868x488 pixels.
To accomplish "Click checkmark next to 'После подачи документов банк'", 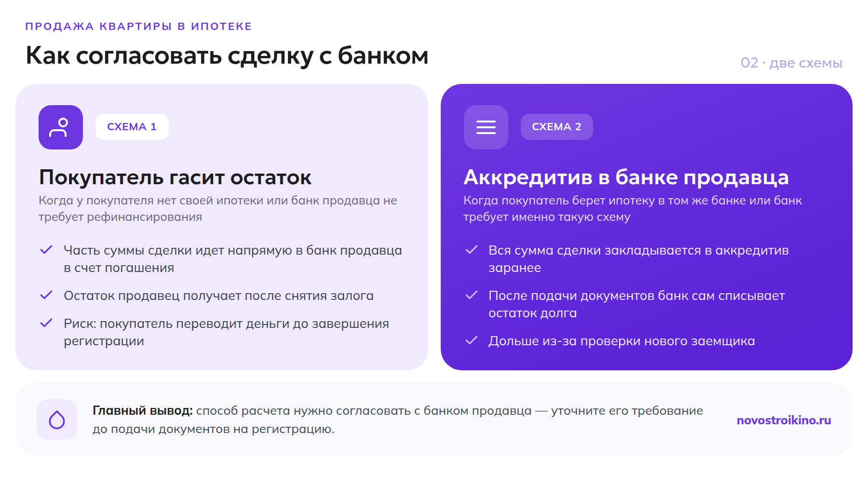I will click(472, 295).
